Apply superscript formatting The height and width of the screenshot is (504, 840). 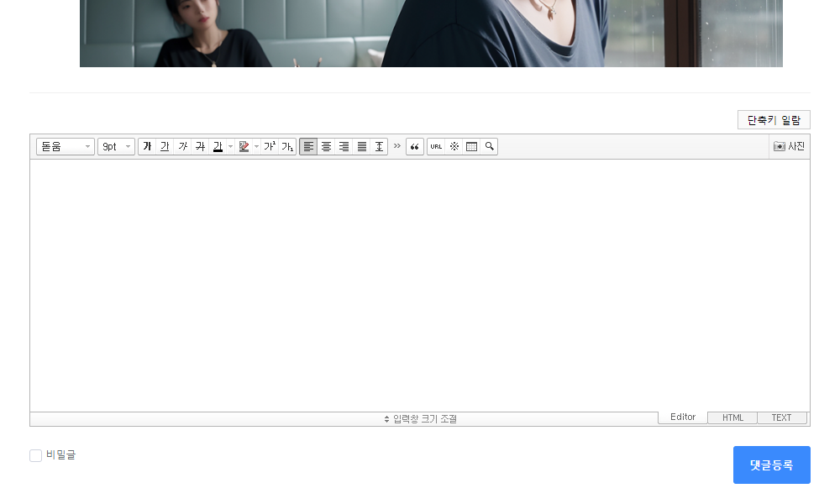(270, 146)
